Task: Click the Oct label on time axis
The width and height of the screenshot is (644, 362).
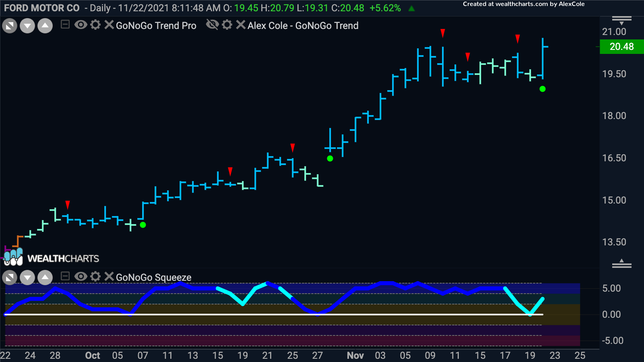Action: tap(93, 356)
